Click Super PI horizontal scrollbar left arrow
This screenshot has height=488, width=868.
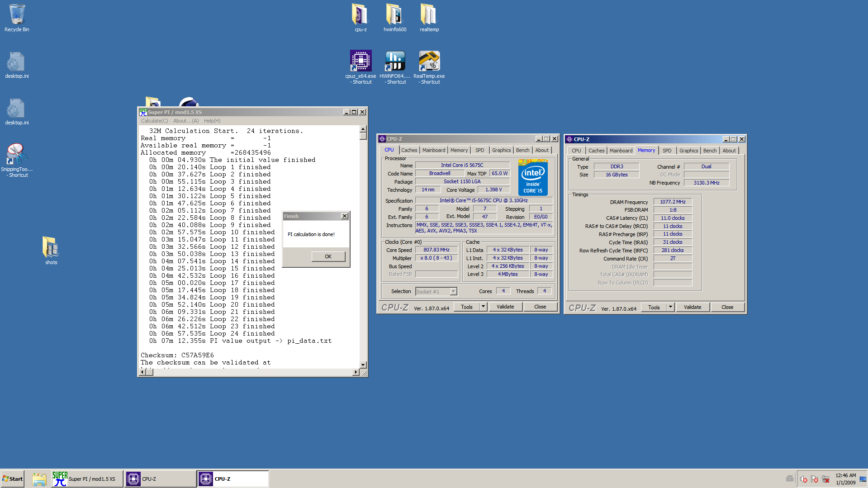[x=142, y=372]
